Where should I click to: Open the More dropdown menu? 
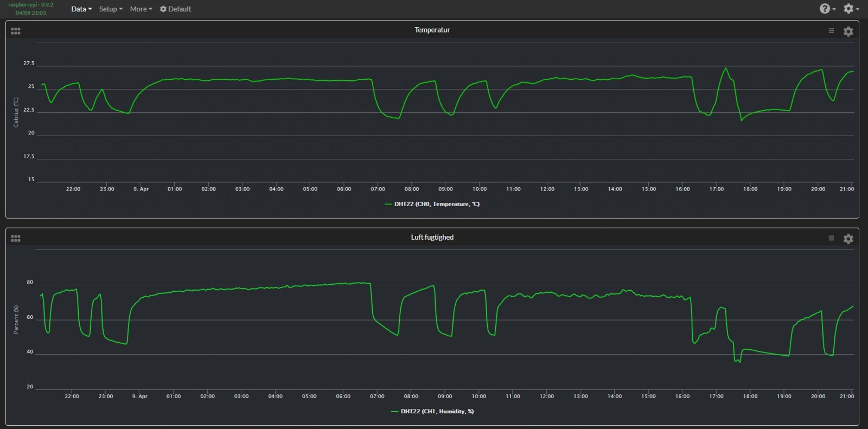click(x=141, y=9)
